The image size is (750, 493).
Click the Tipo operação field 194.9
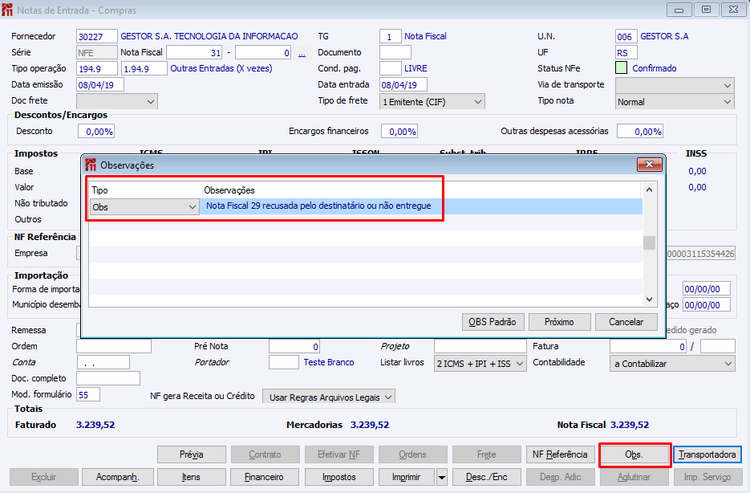[x=97, y=69]
